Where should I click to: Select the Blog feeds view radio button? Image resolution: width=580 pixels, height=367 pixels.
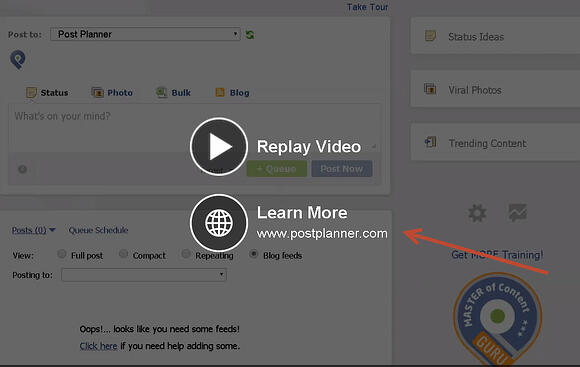(253, 254)
